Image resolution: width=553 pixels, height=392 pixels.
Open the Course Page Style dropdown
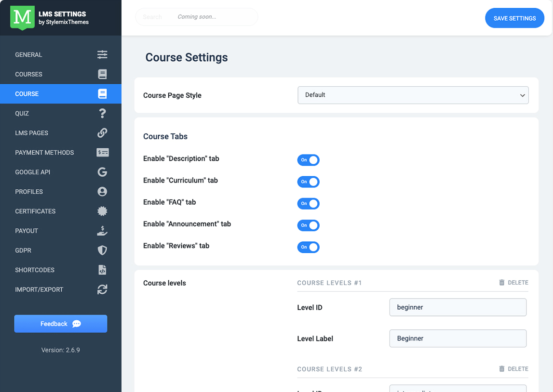413,95
